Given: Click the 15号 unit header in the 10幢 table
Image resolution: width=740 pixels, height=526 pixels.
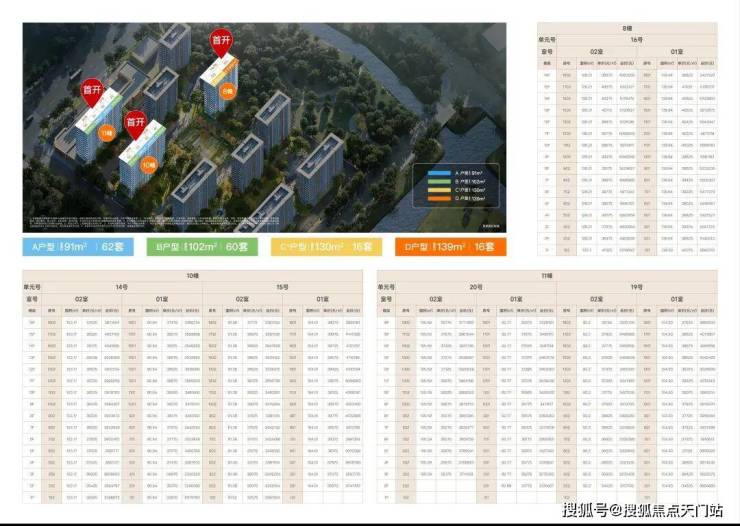Looking at the screenshot, I should 284,287.
